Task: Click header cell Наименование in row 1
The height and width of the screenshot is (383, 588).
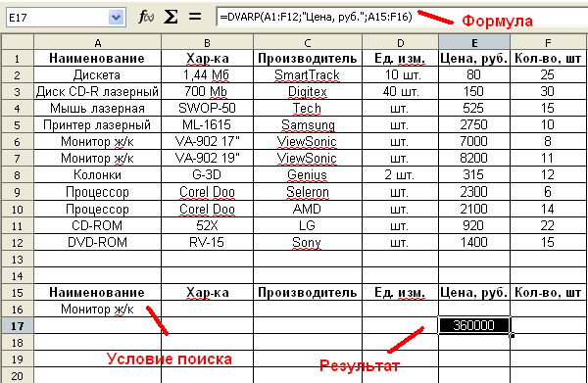Action: 97,59
